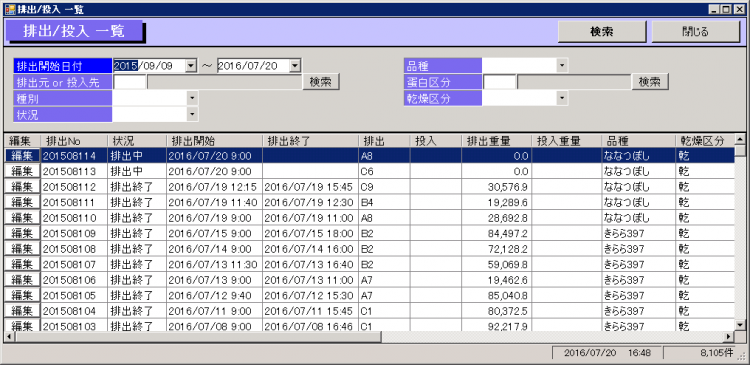Screen dimensions: 750x365
Task: Open the end date 2016/07/20 dropdown
Action: 295,66
